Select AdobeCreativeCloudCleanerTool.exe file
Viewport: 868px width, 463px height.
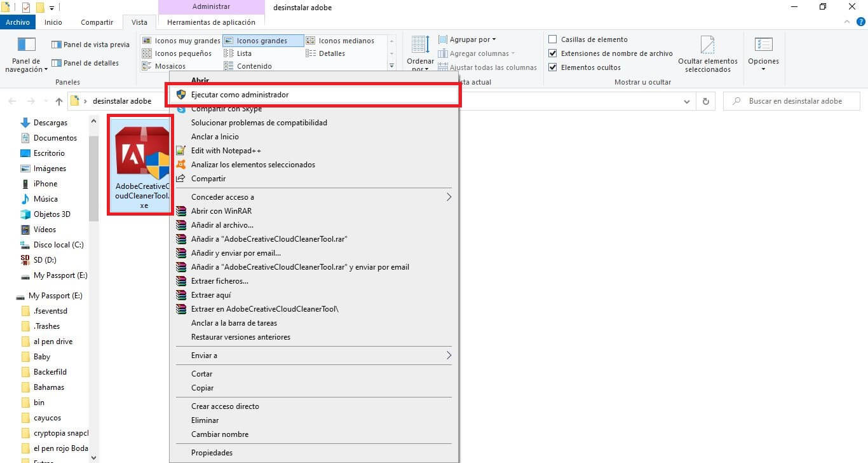pyautogui.click(x=140, y=167)
